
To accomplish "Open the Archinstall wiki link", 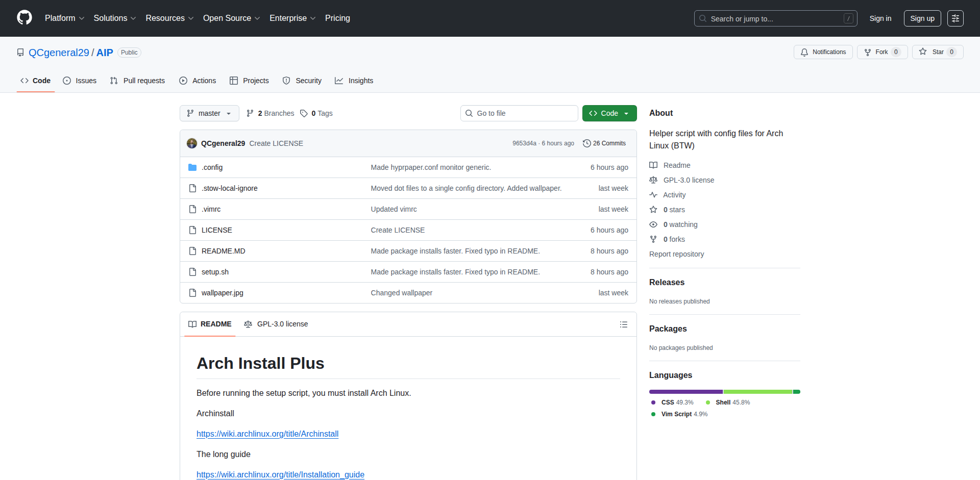I will (267, 434).
